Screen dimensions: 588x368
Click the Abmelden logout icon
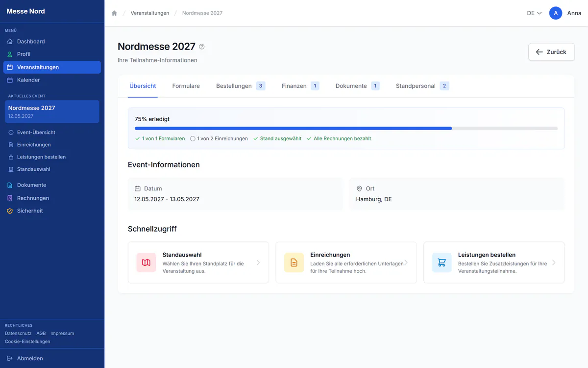10,358
